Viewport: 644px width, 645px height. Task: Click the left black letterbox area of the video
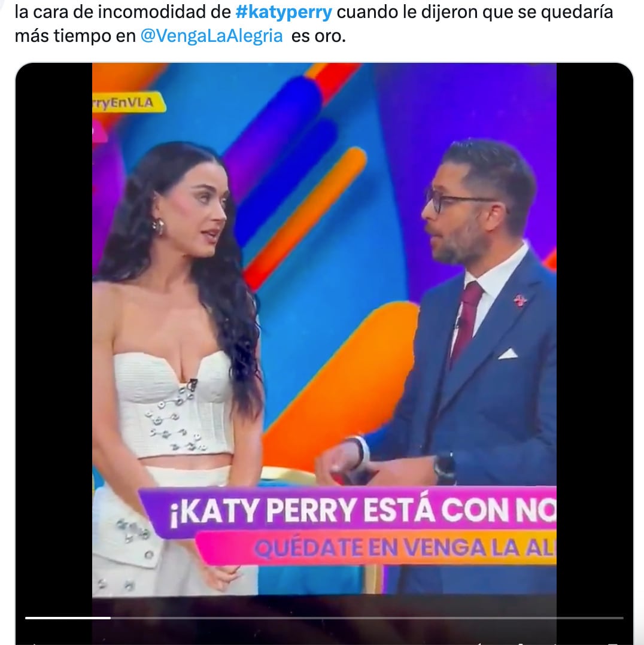coord(54,329)
